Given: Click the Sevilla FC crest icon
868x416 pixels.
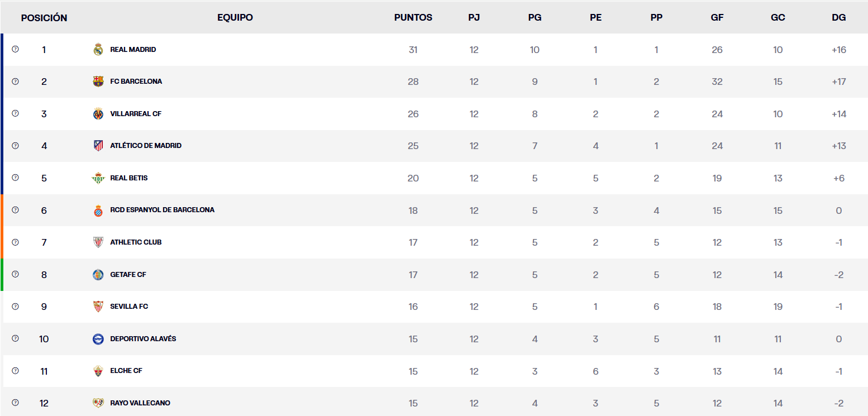Looking at the screenshot, I should click(98, 307).
